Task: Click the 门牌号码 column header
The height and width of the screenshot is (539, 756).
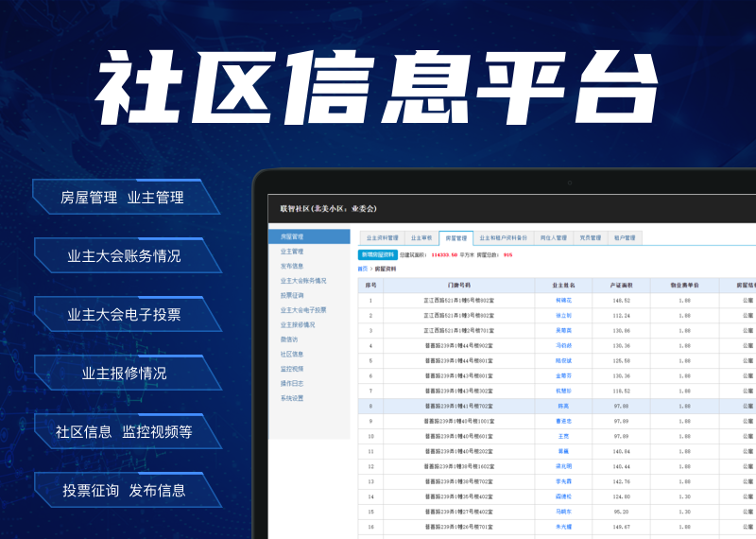Action: [458, 286]
